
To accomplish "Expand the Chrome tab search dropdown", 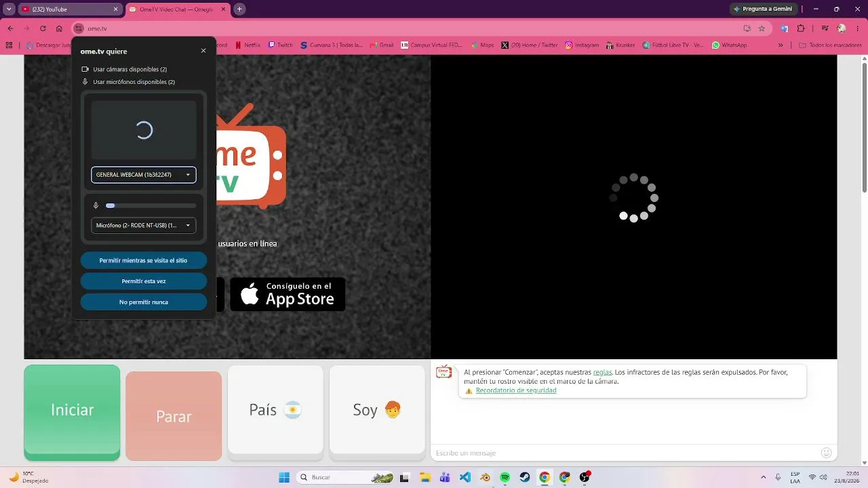I will pyautogui.click(x=9, y=9).
